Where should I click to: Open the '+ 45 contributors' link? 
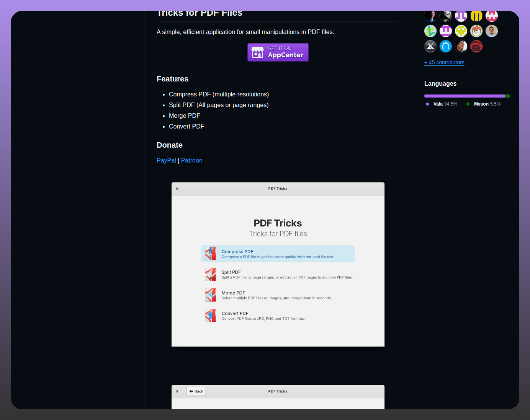(x=444, y=62)
